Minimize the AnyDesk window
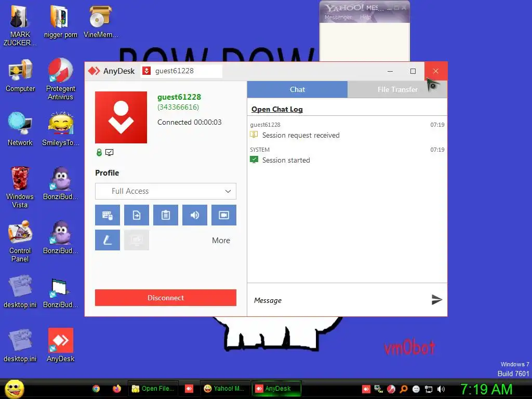This screenshot has width=532, height=399. pos(390,71)
